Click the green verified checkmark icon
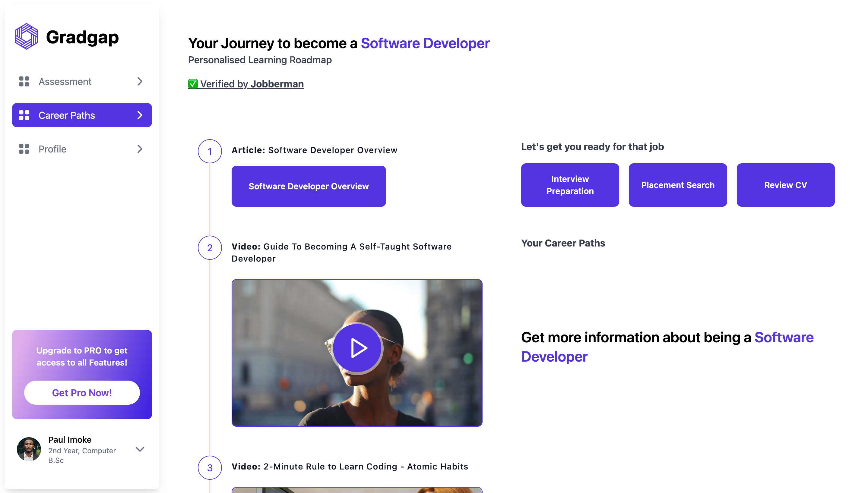This screenshot has width=868, height=493. [193, 84]
